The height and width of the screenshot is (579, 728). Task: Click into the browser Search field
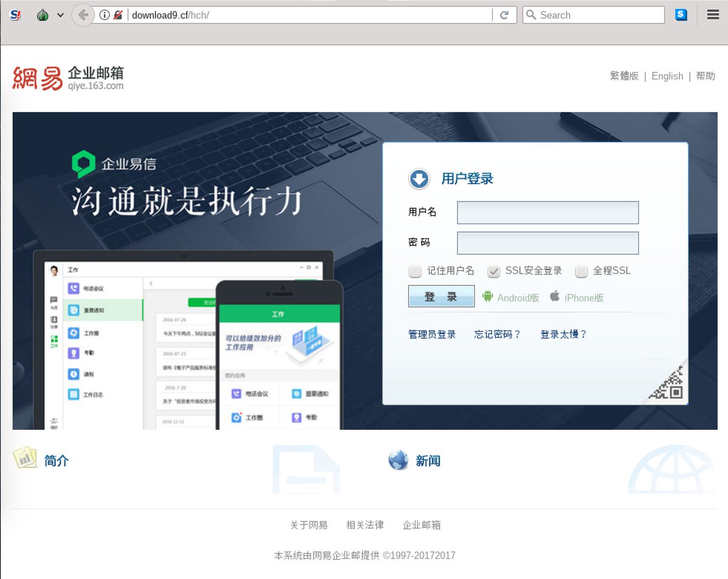[593, 15]
